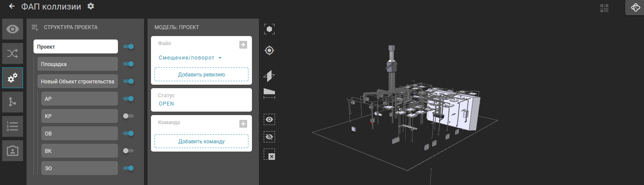644x185 pixels.
Task: Click the hide selected crossed-eye icon
Action: pos(269,137)
